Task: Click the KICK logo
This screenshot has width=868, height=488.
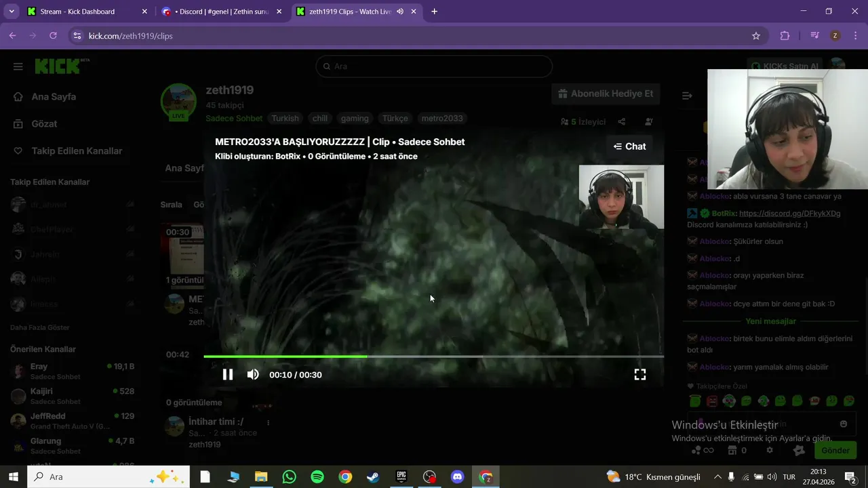Action: pyautogui.click(x=62, y=66)
